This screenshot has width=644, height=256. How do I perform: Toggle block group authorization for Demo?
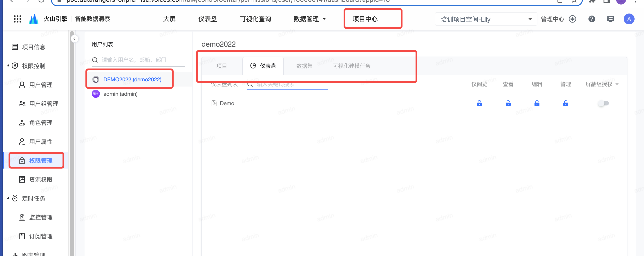[x=603, y=103]
